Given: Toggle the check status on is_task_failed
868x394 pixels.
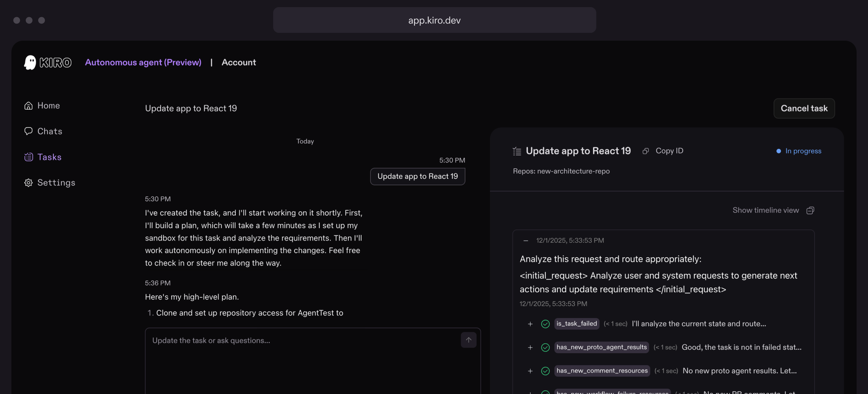Looking at the screenshot, I should tap(545, 324).
